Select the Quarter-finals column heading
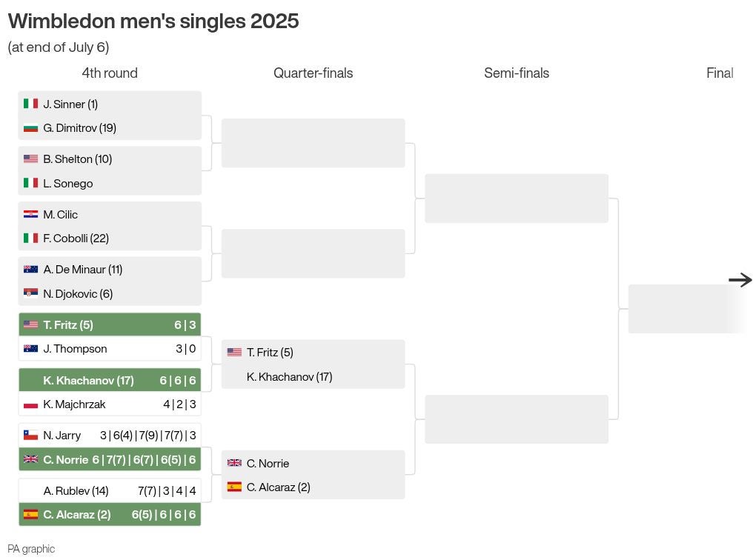The width and height of the screenshot is (756, 560). pyautogui.click(x=313, y=73)
